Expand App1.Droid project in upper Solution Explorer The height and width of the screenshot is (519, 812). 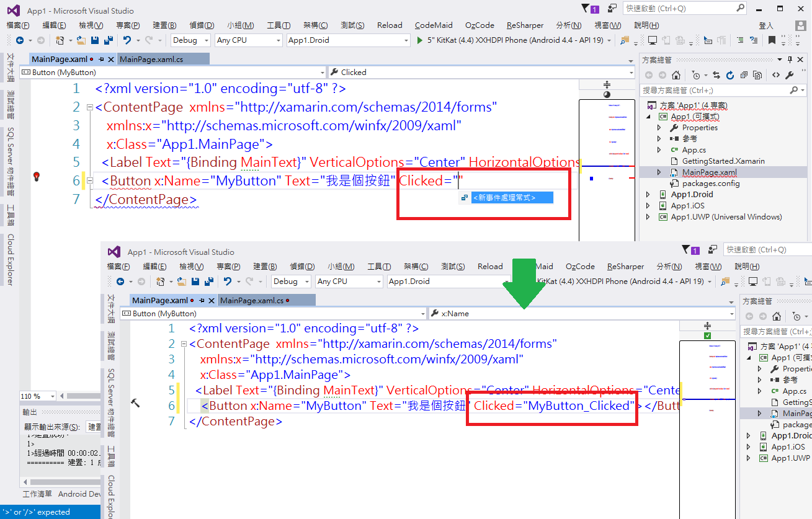649,195
